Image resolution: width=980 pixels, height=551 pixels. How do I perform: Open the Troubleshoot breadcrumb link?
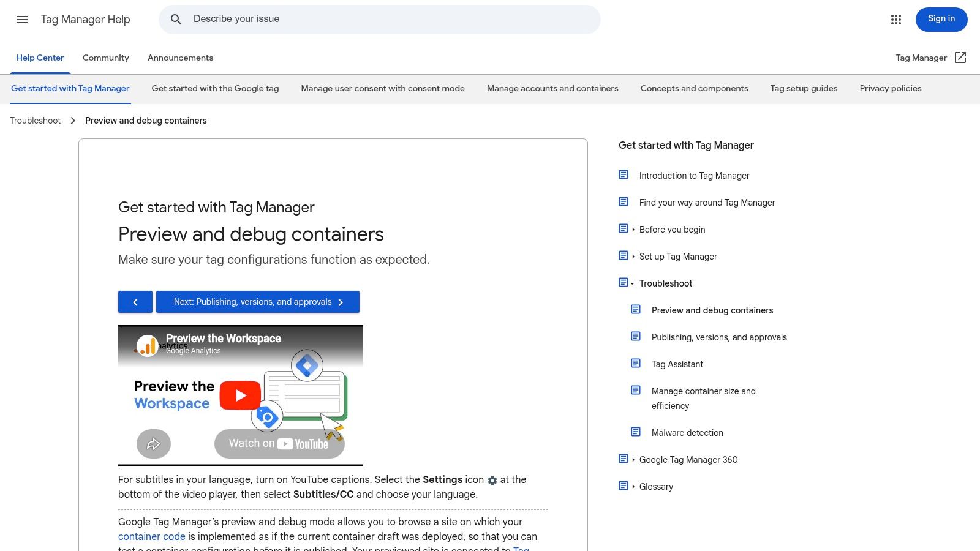[x=35, y=120]
